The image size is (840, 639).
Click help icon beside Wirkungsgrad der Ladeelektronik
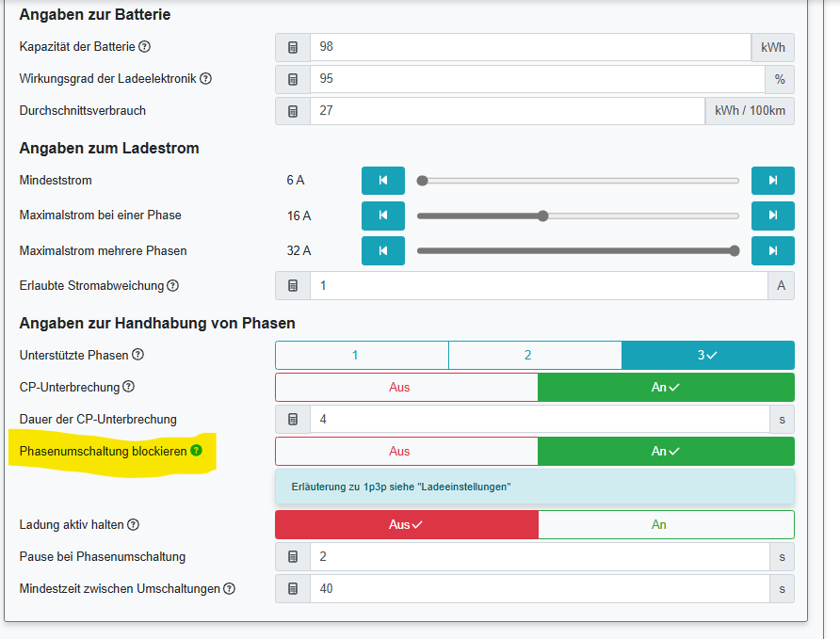[x=206, y=79]
